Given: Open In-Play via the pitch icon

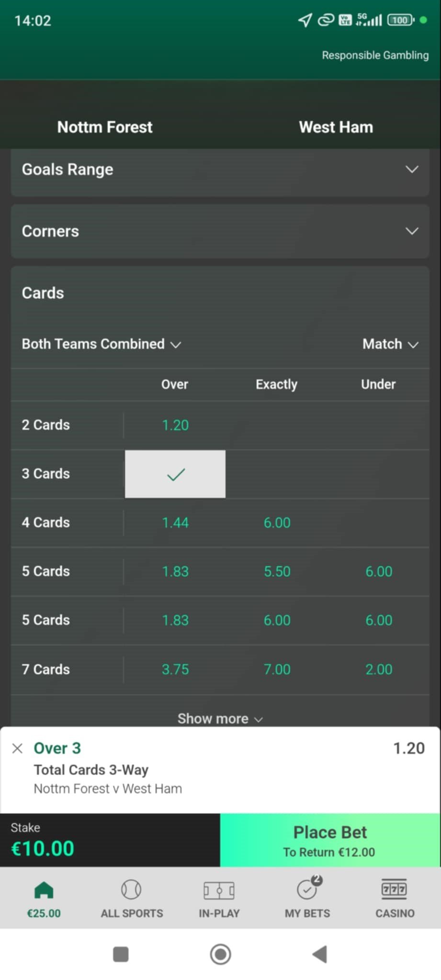Looking at the screenshot, I should click(x=219, y=900).
